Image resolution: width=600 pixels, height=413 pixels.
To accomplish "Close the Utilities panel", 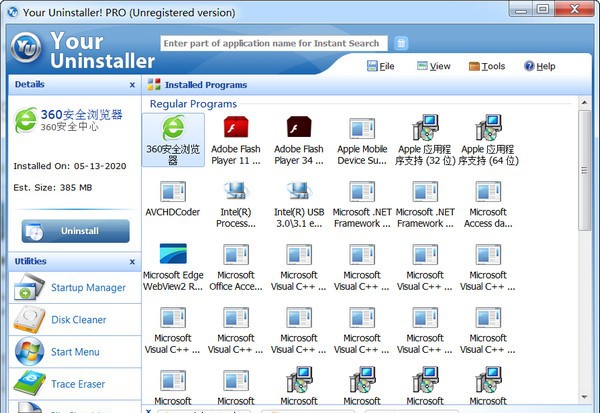I will [x=132, y=262].
